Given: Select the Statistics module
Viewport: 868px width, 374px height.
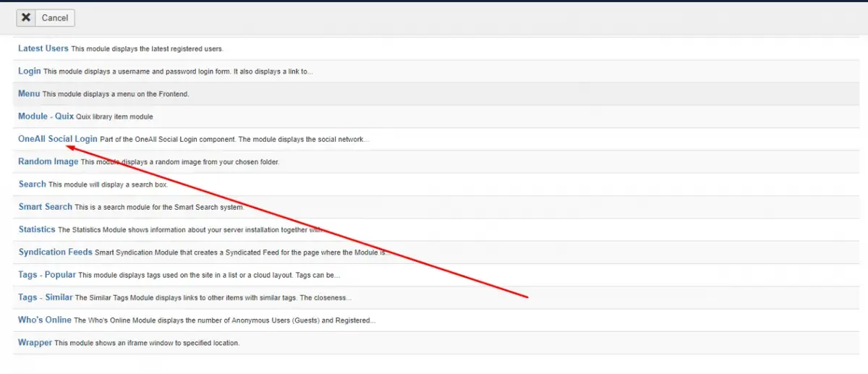Looking at the screenshot, I should [37, 229].
